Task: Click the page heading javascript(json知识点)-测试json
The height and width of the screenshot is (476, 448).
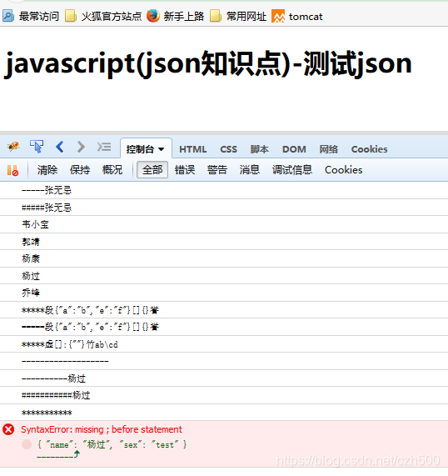Action: pyautogui.click(x=208, y=63)
